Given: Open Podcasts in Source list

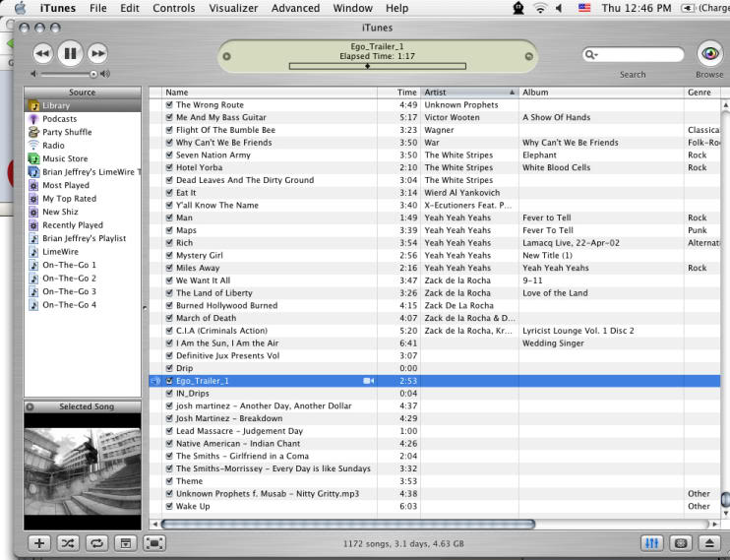Looking at the screenshot, I should pyautogui.click(x=83, y=119).
